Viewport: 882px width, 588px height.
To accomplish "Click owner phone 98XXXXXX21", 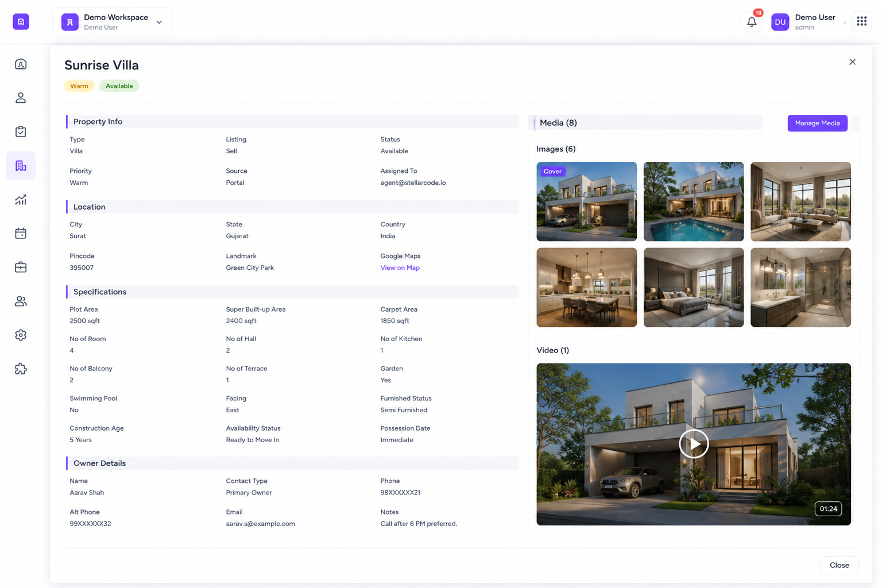I will tap(400, 493).
